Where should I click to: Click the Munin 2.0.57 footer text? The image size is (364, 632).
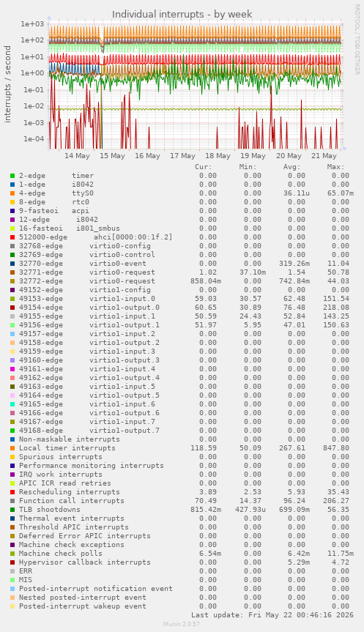pos(182,624)
